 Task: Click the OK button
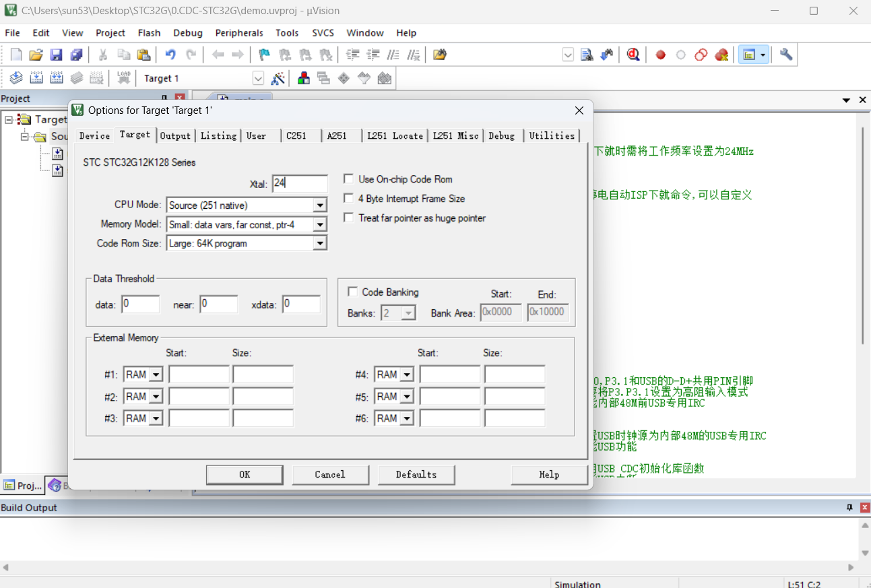pyautogui.click(x=245, y=475)
